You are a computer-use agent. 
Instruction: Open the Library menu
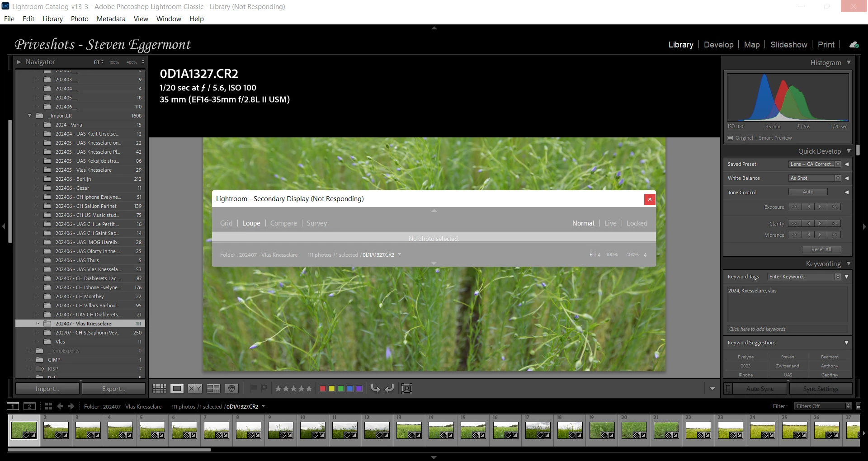[52, 19]
